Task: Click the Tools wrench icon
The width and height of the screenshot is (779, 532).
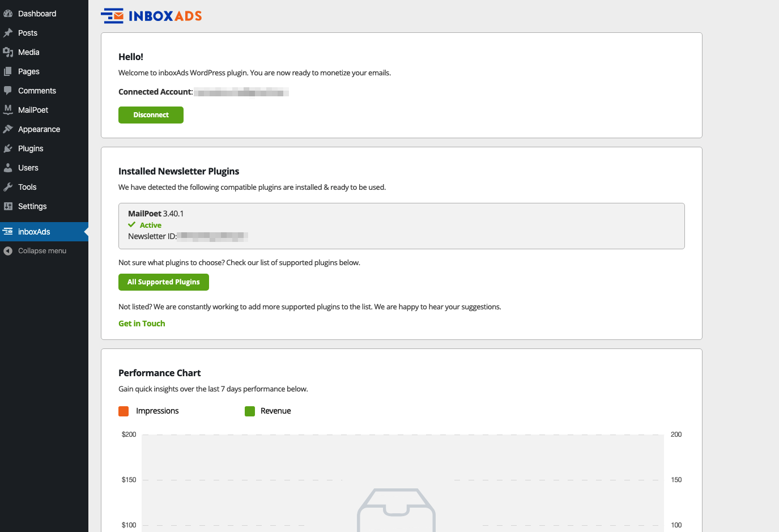Action: pos(8,187)
